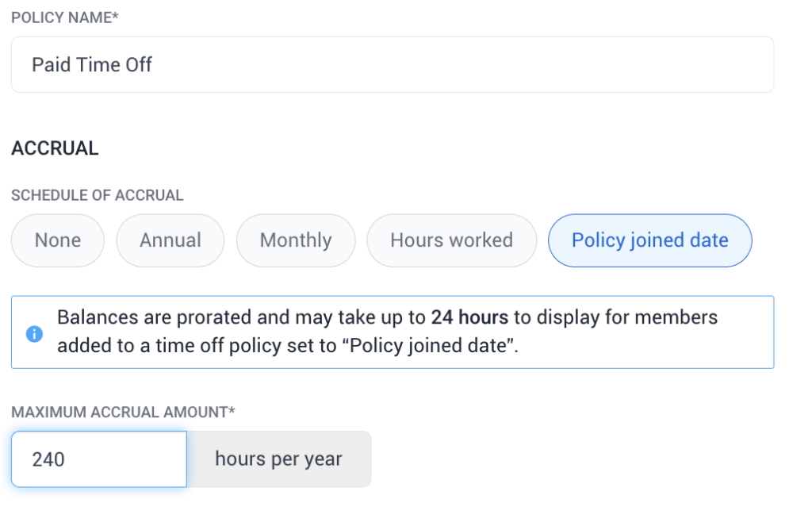Viewport: 812px width, 522px height.
Task: Click the hours per year unit label
Action: [x=278, y=459]
